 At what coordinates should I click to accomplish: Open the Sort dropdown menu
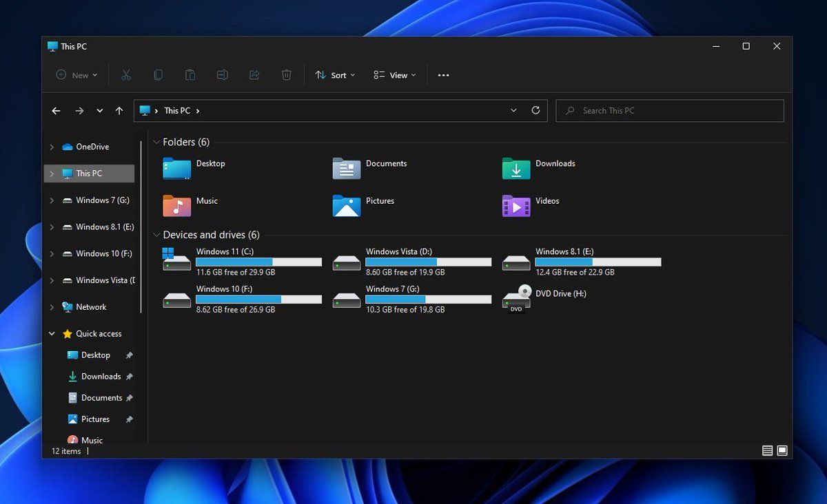click(x=335, y=75)
